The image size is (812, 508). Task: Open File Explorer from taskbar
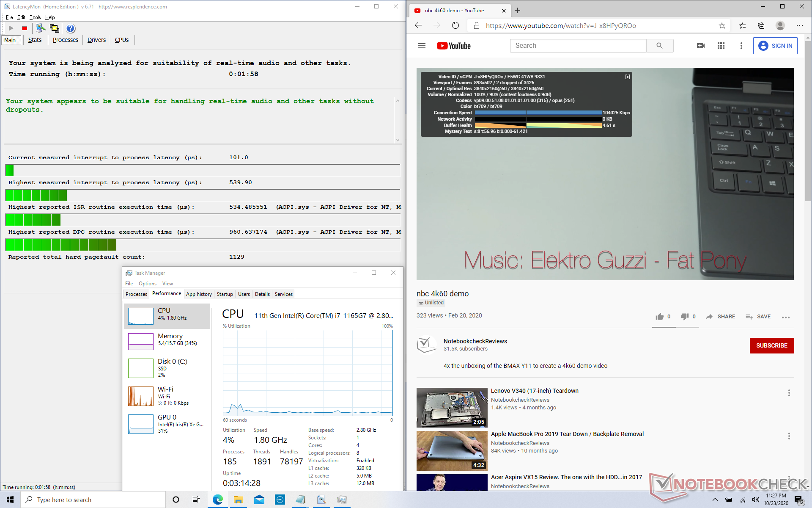click(x=238, y=500)
